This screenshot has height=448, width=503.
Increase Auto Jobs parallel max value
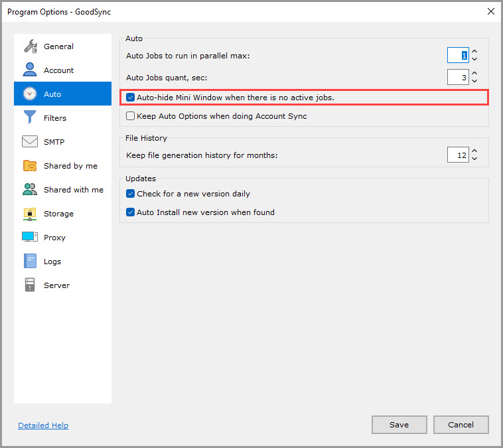[474, 51]
